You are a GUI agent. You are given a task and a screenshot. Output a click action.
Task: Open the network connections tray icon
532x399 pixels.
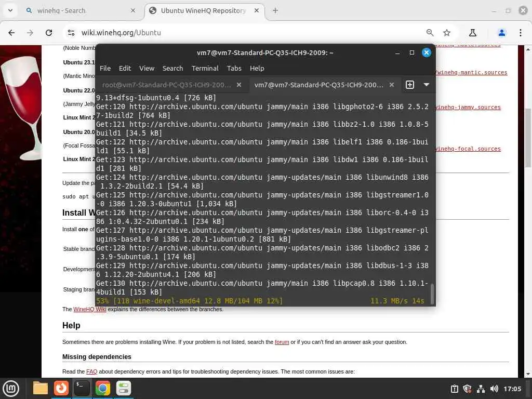coord(481,389)
